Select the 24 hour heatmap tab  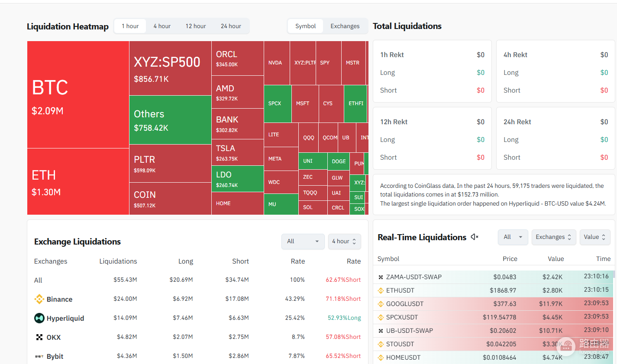(231, 26)
